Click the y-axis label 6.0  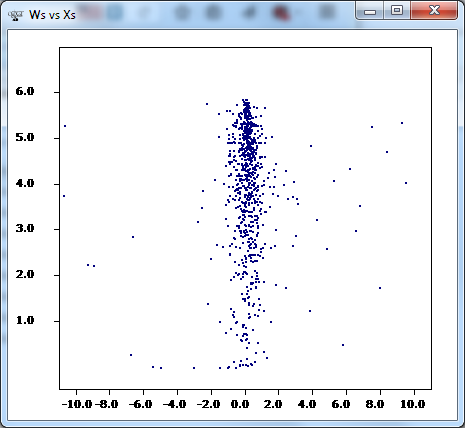pos(25,91)
